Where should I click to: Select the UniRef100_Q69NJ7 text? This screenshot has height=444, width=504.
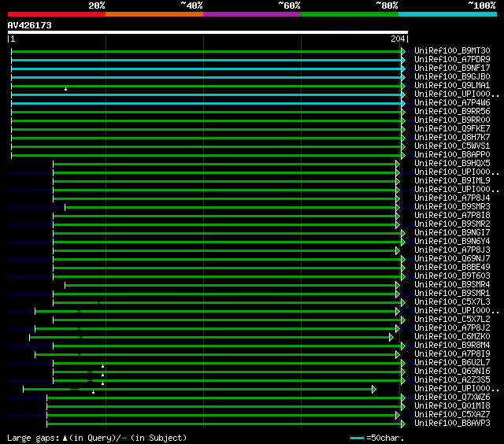point(452,259)
